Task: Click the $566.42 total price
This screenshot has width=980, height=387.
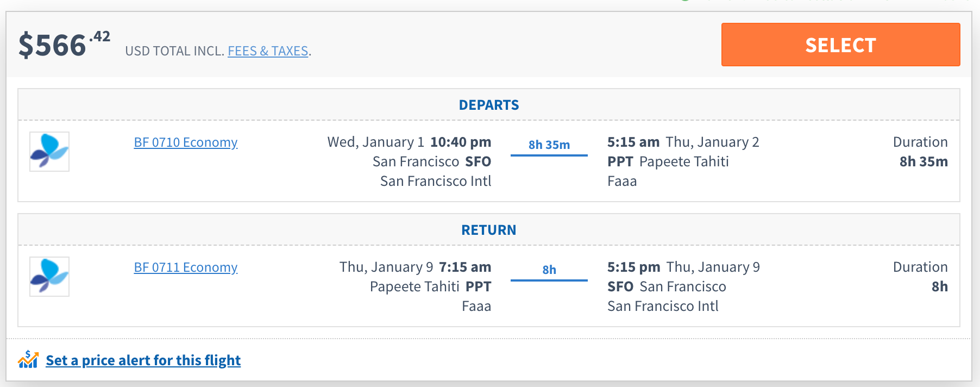Action: pyautogui.click(x=64, y=45)
